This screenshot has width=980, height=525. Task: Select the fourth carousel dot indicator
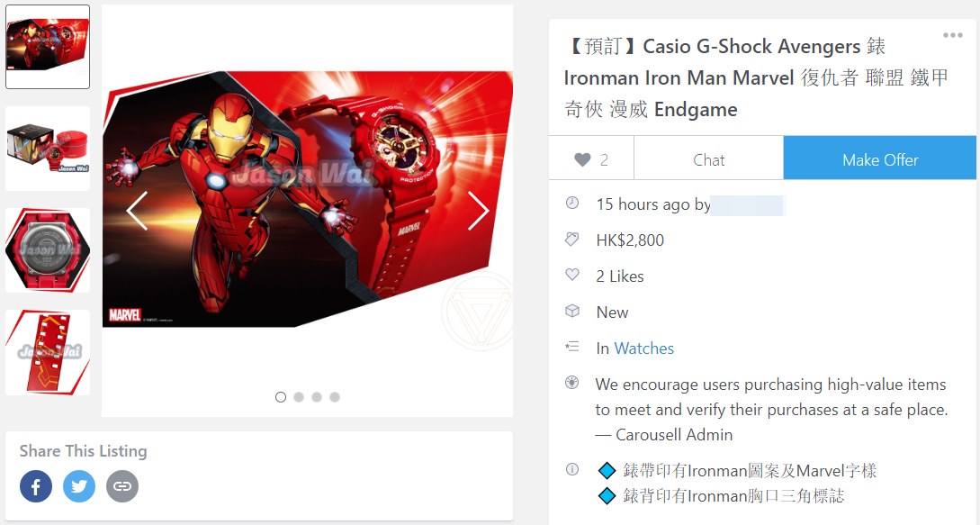point(335,397)
